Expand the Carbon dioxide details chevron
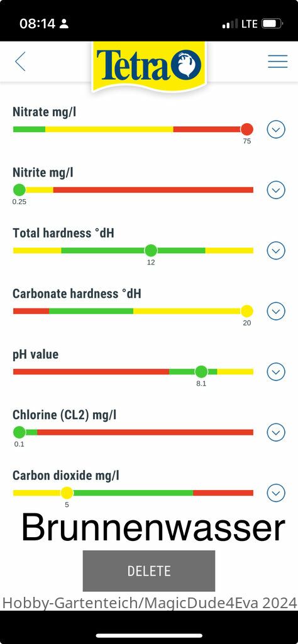298x644 pixels. [x=276, y=493]
